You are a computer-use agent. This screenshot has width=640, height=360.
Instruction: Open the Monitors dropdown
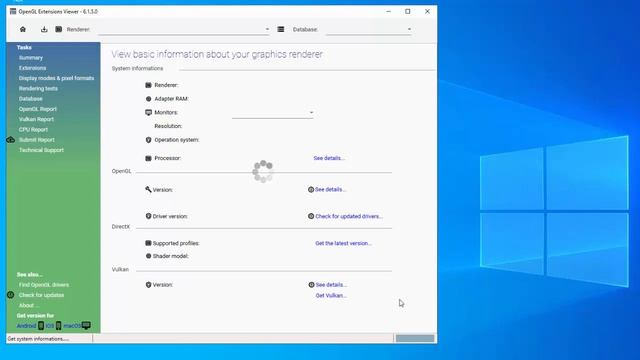(273, 113)
